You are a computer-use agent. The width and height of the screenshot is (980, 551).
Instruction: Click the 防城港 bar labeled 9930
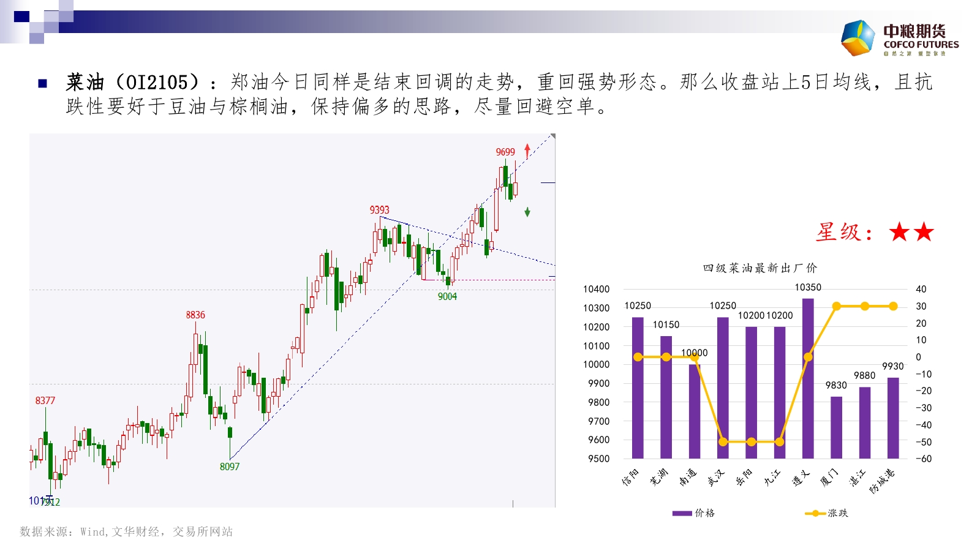pyautogui.click(x=893, y=418)
